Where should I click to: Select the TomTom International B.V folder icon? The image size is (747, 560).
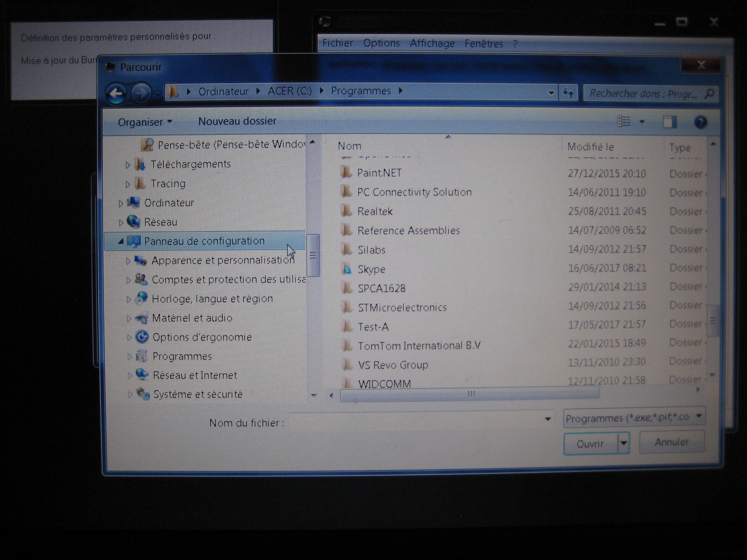(346, 345)
